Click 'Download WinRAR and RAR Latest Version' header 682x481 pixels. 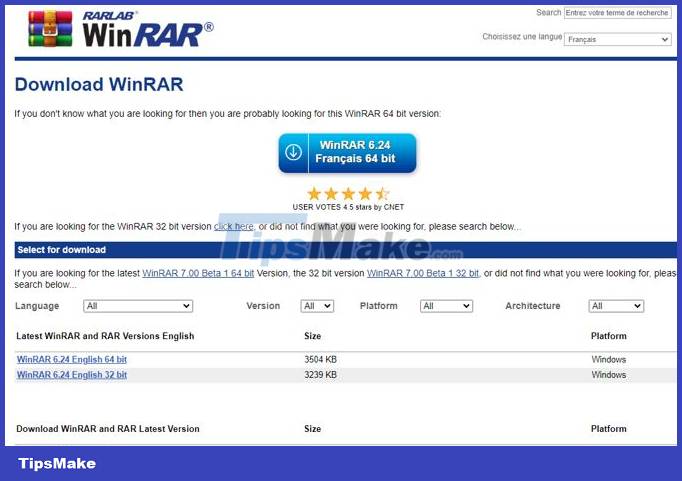pyautogui.click(x=108, y=429)
